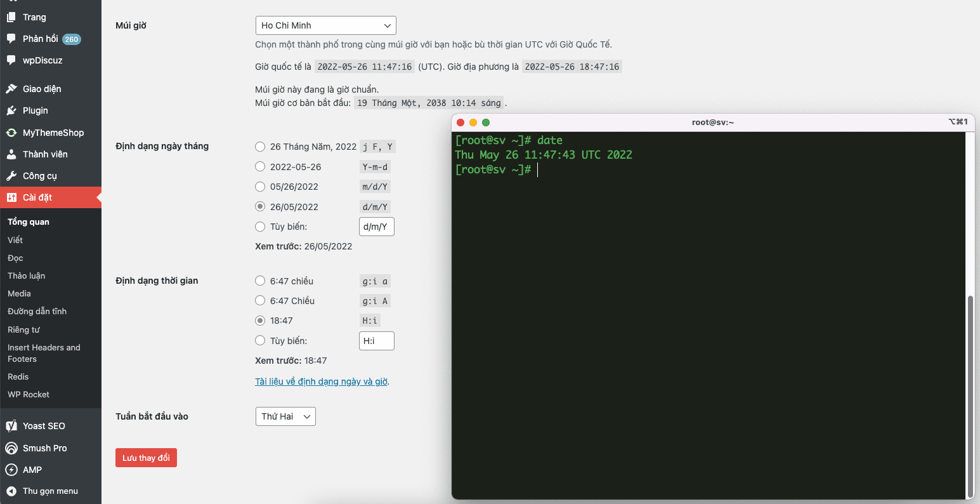The width and height of the screenshot is (980, 504).
Task: Click the Giao diện paintbrush icon
Action: pyautogui.click(x=11, y=89)
